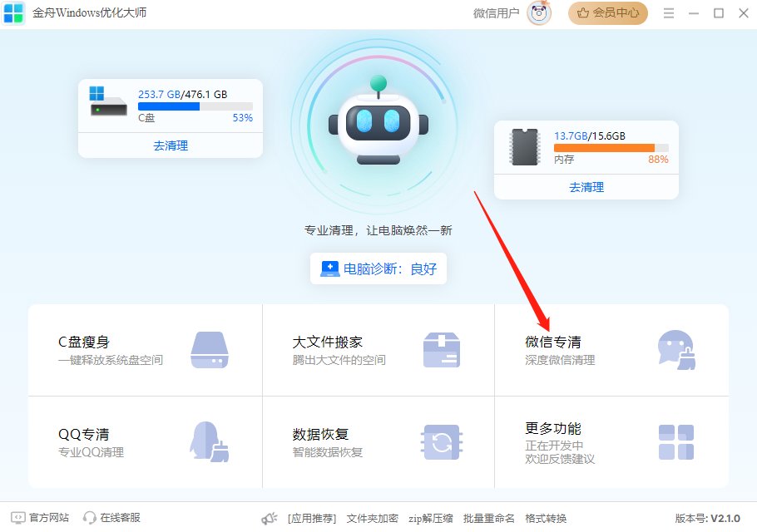Click the 电脑诊断: 良好 button
The width and height of the screenshot is (757, 532).
[x=378, y=268]
